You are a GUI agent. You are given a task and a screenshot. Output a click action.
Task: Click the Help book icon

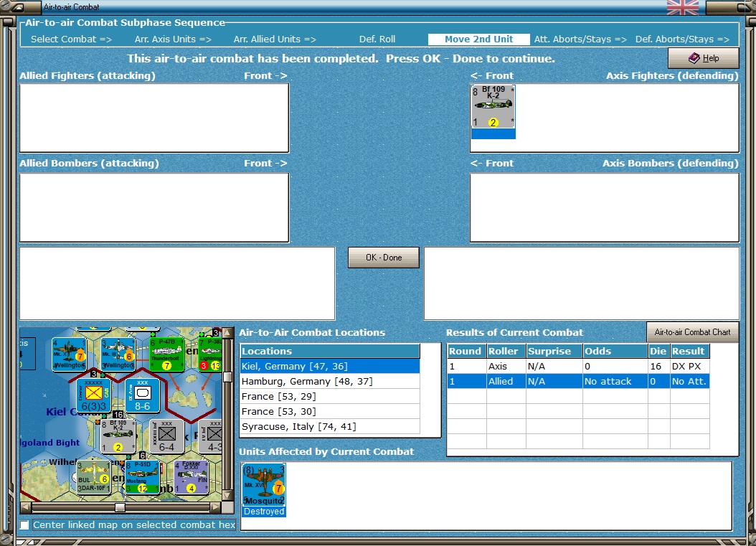point(694,58)
